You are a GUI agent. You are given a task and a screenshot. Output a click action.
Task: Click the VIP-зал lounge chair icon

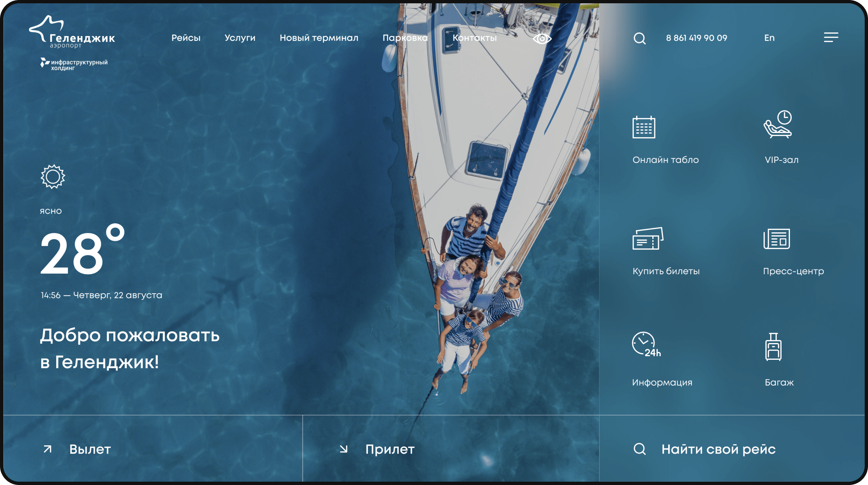[x=778, y=124]
